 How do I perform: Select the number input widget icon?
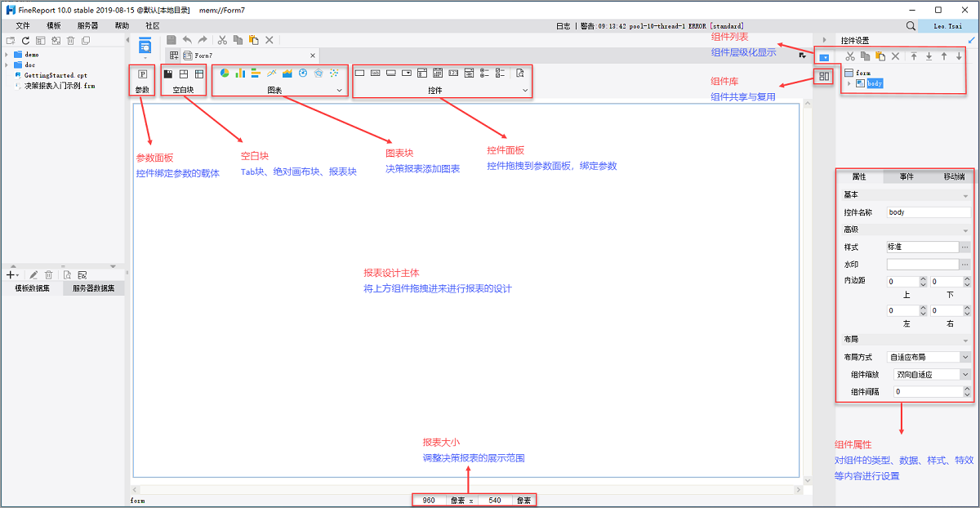coord(453,74)
